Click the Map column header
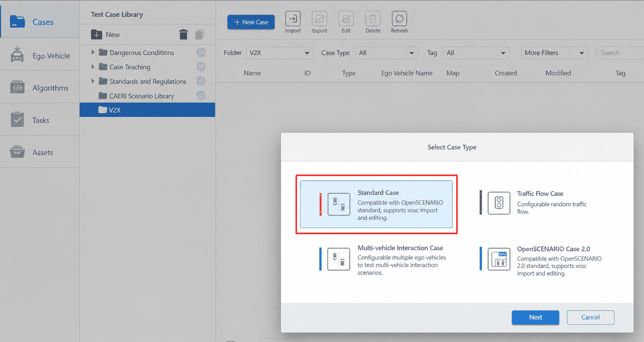The image size is (644, 342). [453, 73]
